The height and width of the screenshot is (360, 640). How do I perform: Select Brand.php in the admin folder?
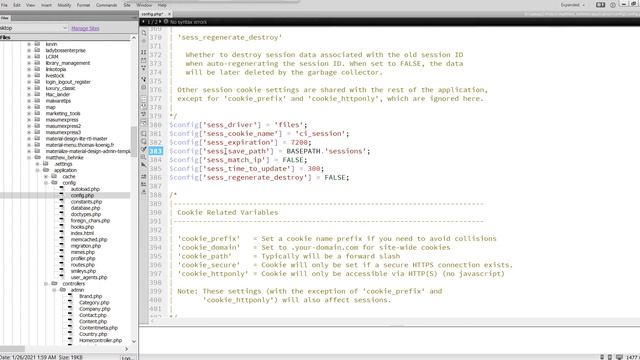pos(91,296)
